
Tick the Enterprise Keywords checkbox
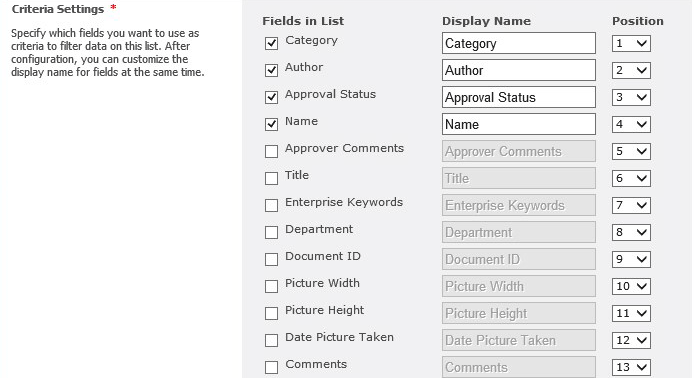pyautogui.click(x=271, y=205)
